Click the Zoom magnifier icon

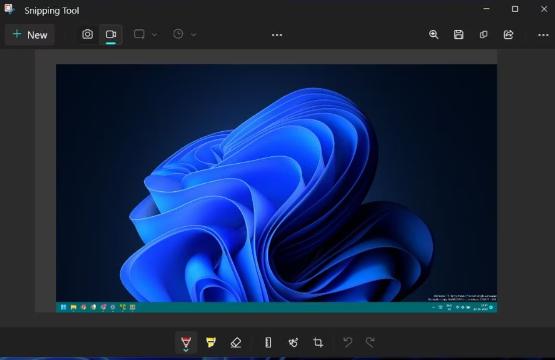[434, 34]
